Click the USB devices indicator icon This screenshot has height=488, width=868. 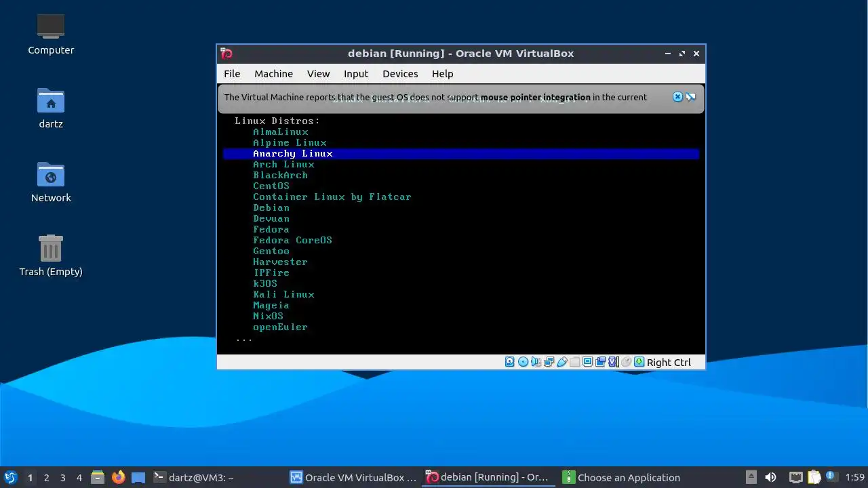[561, 362]
